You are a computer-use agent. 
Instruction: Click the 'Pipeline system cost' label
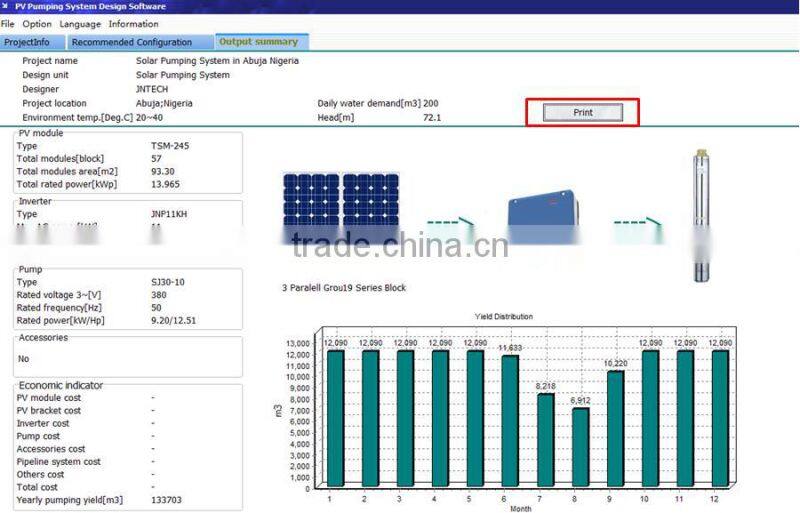click(x=58, y=461)
